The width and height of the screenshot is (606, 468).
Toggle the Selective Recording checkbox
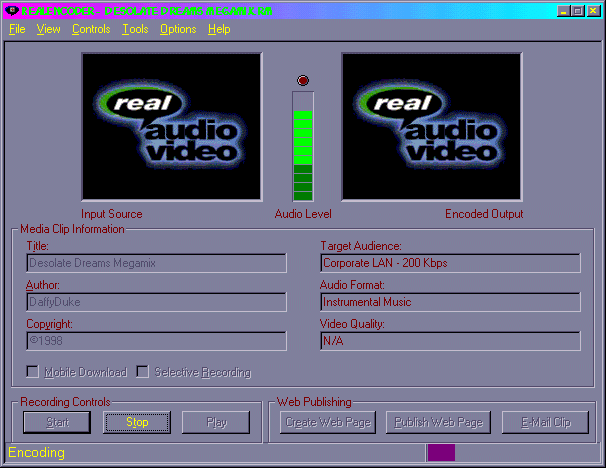tap(143, 372)
